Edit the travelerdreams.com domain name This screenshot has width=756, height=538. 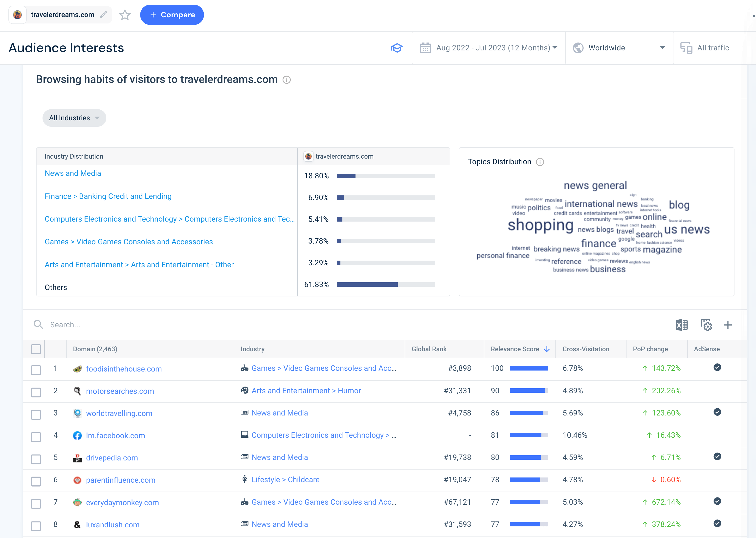[x=103, y=15]
